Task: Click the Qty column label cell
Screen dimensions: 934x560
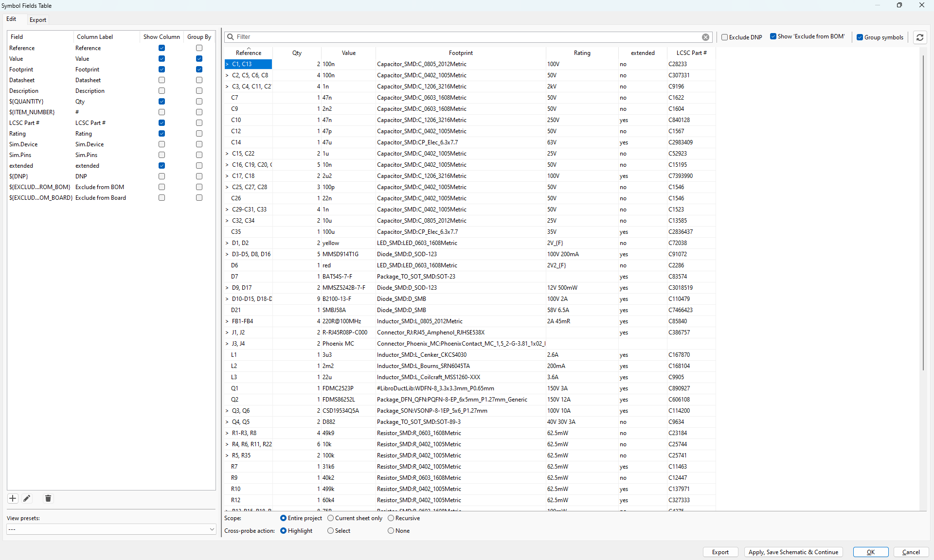Action: [106, 102]
